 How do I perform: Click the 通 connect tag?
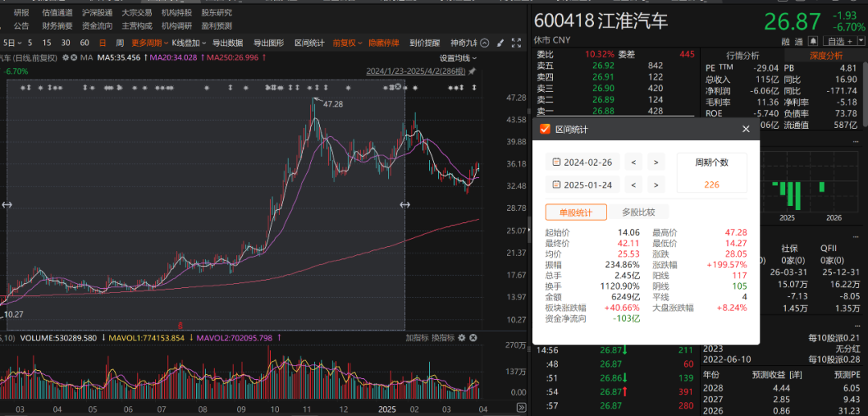coord(799,41)
